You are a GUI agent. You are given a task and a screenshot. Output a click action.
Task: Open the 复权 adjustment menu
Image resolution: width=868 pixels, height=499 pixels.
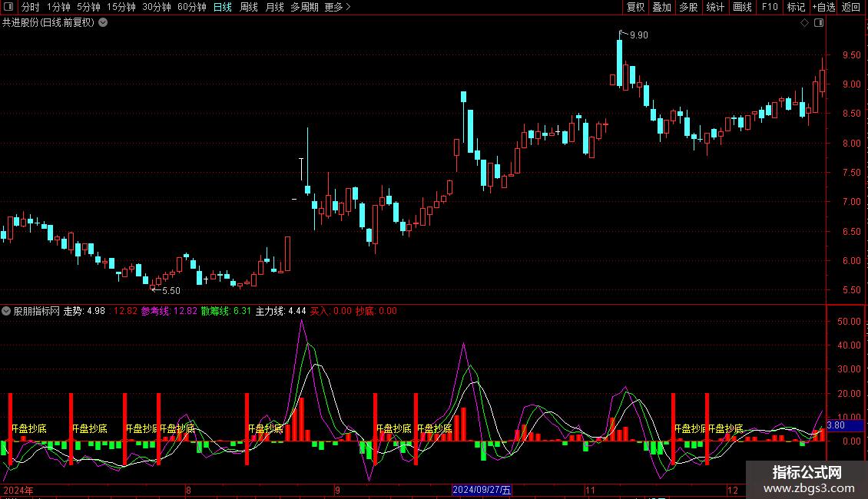635,7
